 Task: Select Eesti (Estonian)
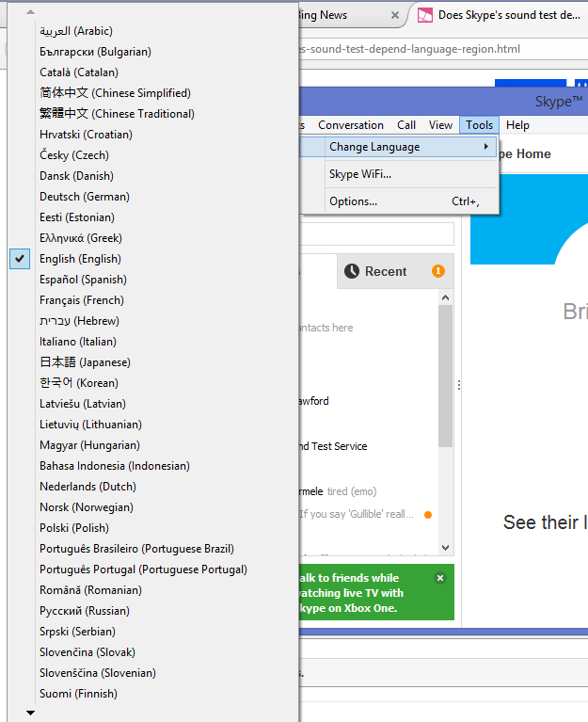pos(77,217)
